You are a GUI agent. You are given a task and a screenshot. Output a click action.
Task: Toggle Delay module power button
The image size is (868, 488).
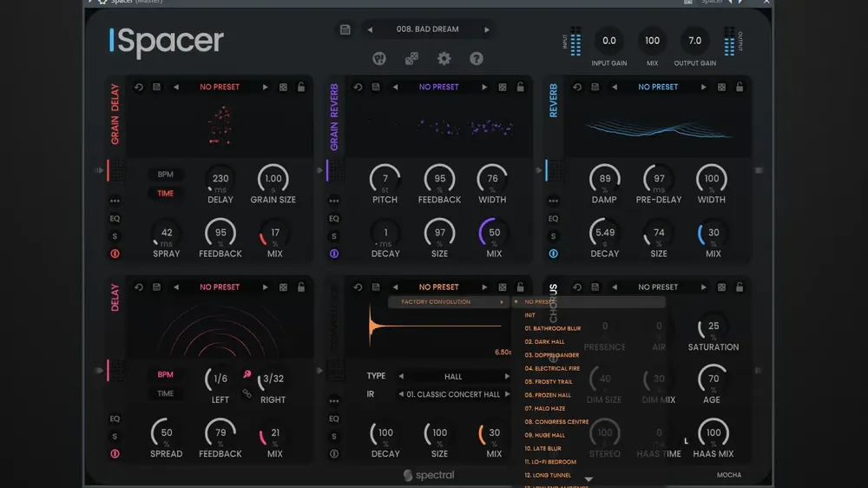pos(115,453)
